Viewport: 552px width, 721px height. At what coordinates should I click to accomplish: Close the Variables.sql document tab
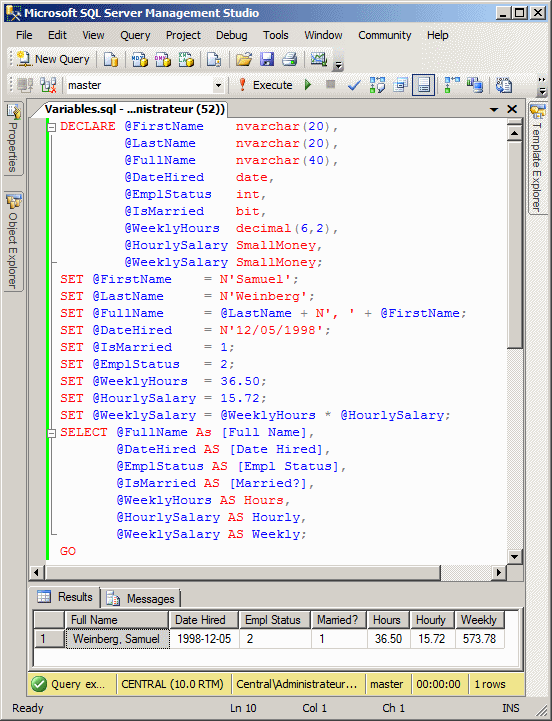click(512, 109)
